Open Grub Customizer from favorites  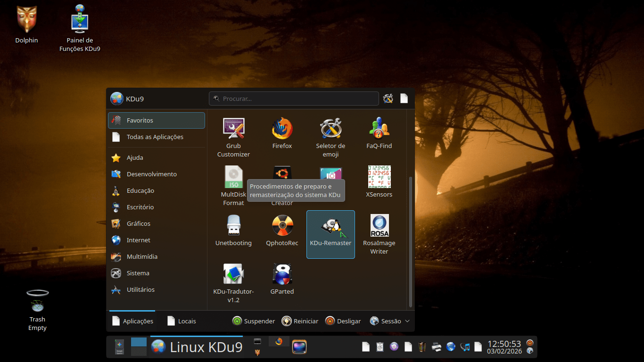pos(233,137)
